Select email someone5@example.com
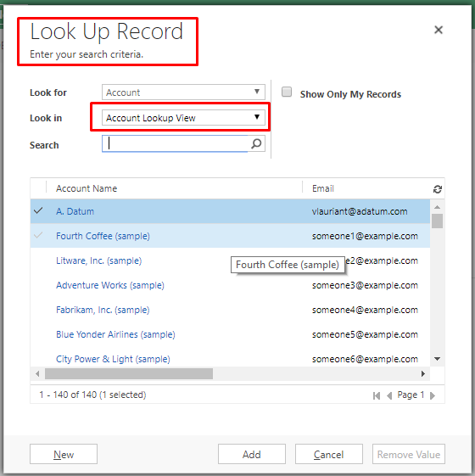The image size is (475, 476). (365, 334)
